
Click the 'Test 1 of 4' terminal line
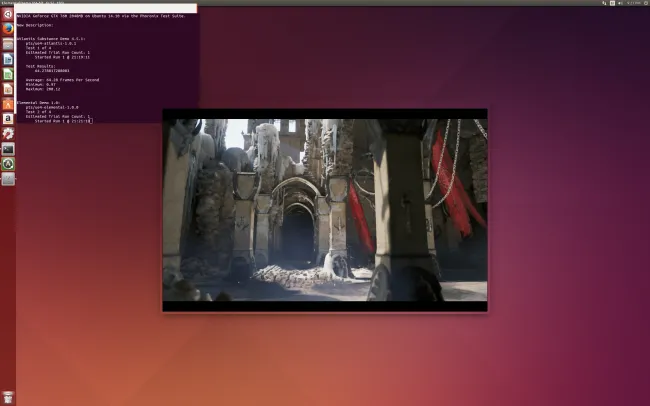[38, 48]
